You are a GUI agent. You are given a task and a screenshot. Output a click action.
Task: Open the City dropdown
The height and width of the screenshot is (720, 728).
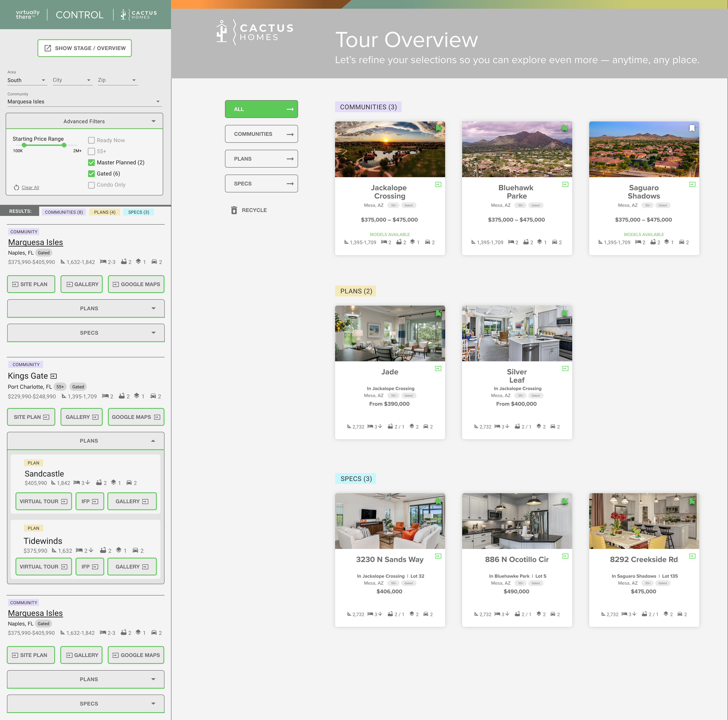72,80
